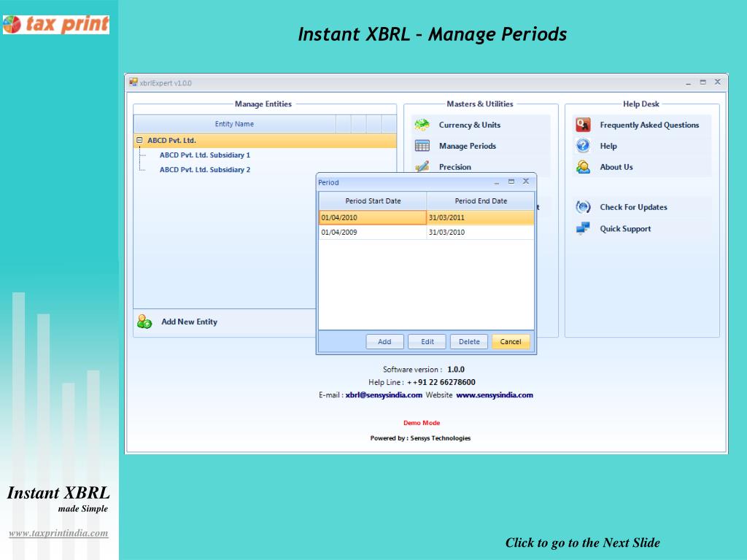Image resolution: width=747 pixels, height=560 pixels.
Task: Click Period Start Date column header
Action: click(x=373, y=201)
